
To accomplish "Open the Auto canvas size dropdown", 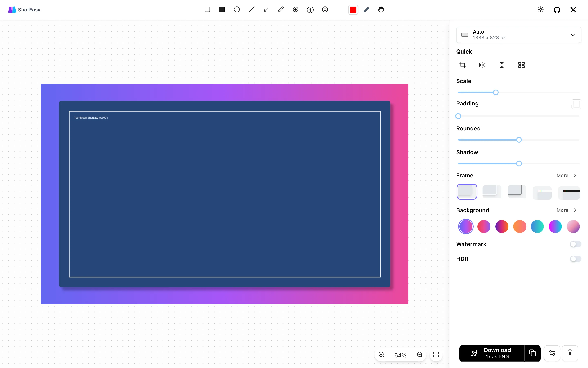I will pos(519,35).
